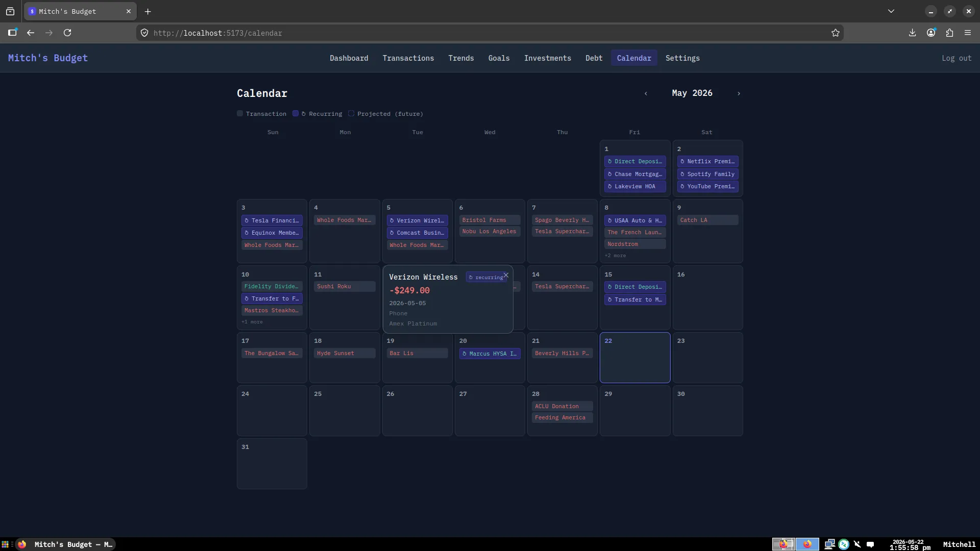Open the ACLU Donation transaction
The image size is (980, 551).
562,406
